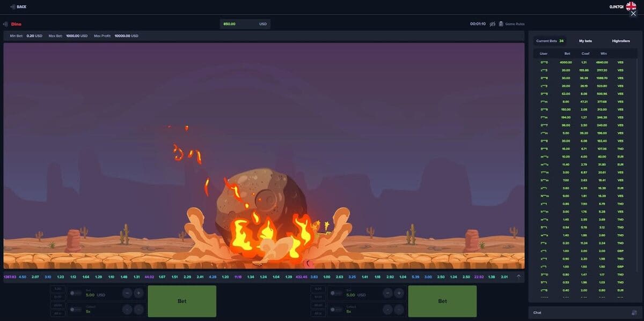Increase right bet with plus icon
The height and width of the screenshot is (321, 644).
398,293
